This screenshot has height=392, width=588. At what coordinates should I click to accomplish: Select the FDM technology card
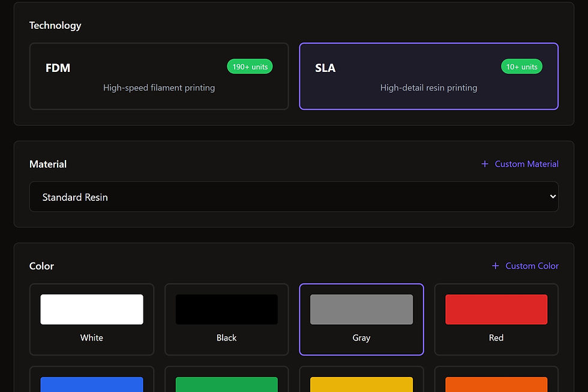159,77
